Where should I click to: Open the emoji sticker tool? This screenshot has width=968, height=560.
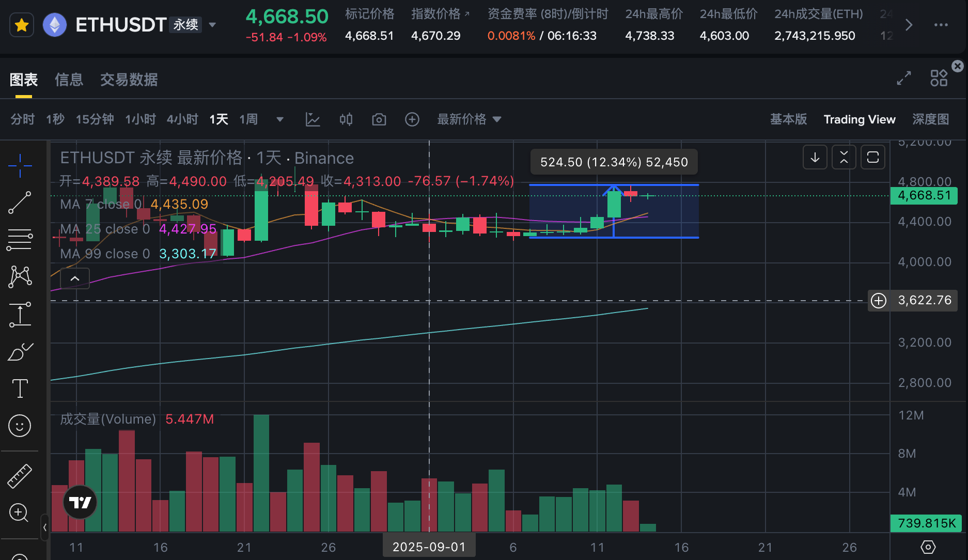point(20,426)
